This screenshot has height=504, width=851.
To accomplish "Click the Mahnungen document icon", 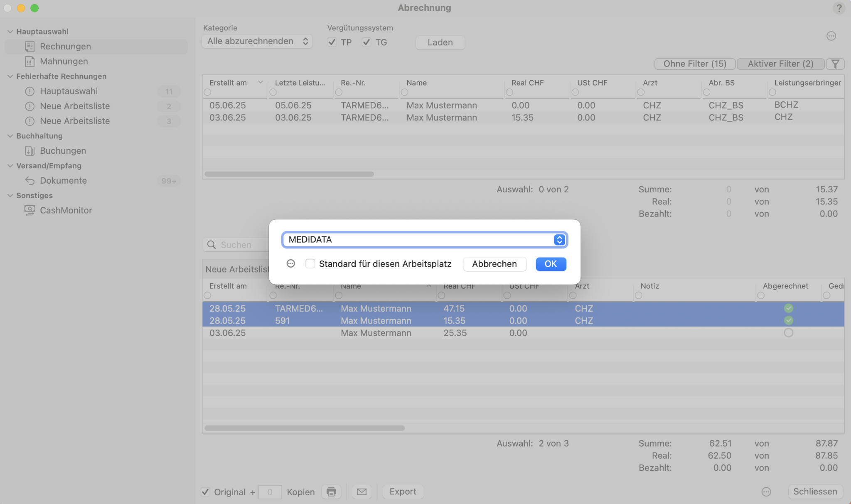I will tap(30, 61).
